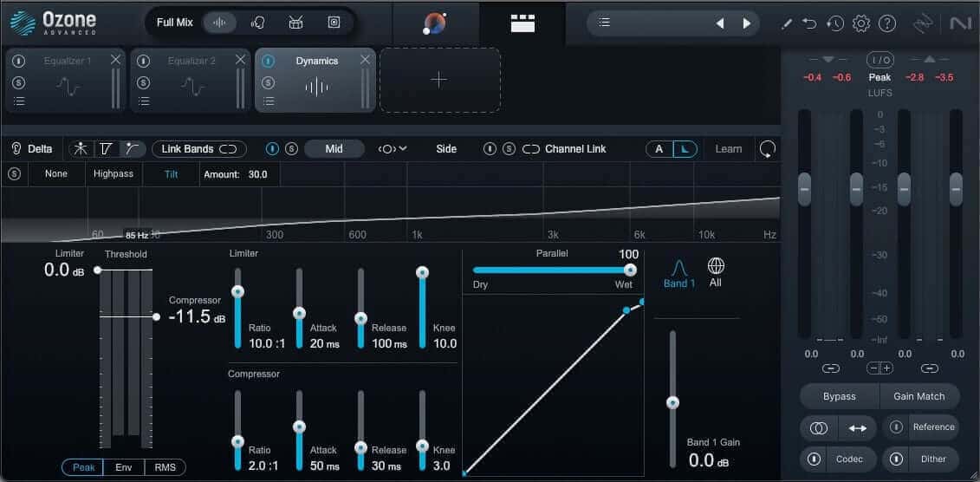The image size is (980, 482).
Task: Click the Bypass button
Action: [840, 396]
